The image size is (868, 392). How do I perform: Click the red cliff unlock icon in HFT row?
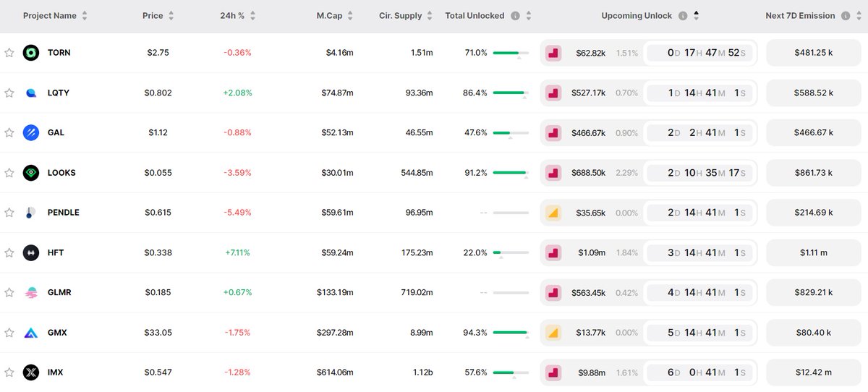(x=553, y=252)
